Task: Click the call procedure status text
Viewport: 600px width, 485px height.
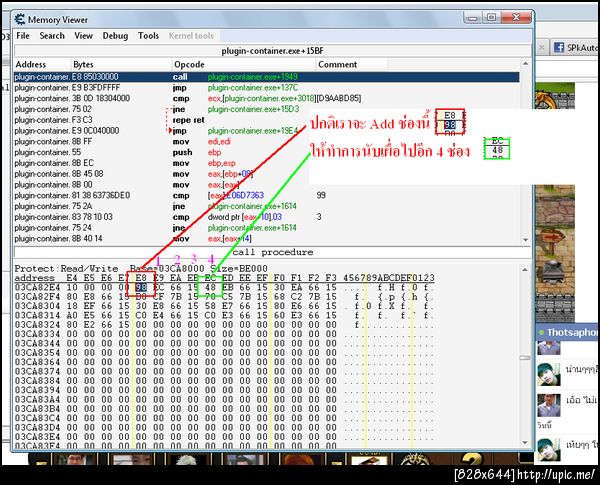Action: (x=272, y=252)
